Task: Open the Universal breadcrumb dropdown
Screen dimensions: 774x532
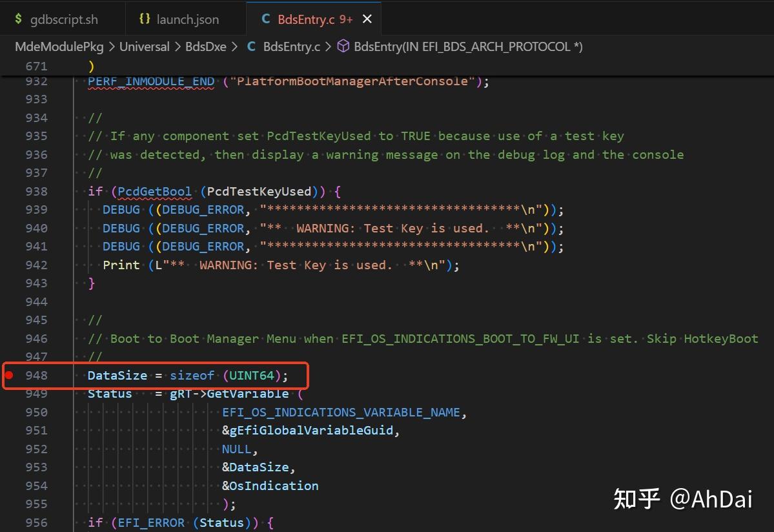Action: (144, 46)
